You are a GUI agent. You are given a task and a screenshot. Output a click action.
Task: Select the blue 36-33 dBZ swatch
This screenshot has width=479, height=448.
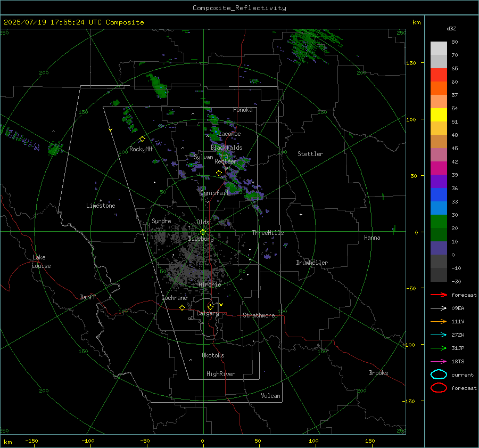click(x=439, y=194)
